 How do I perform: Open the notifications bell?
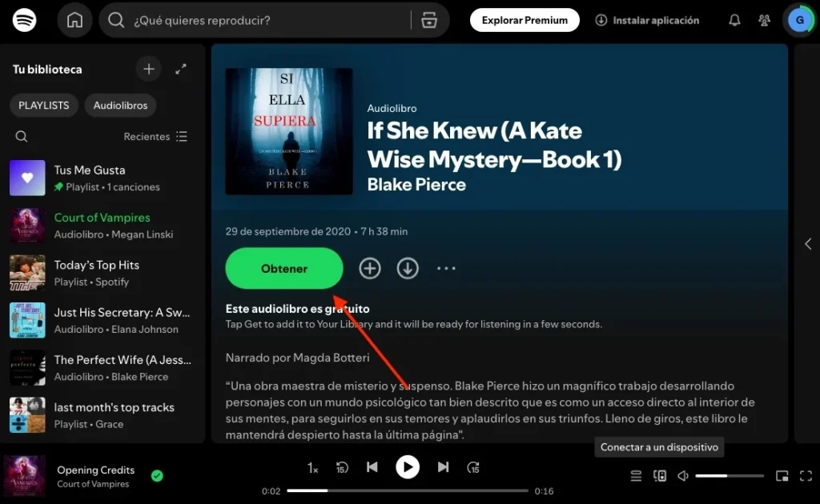[x=735, y=20]
